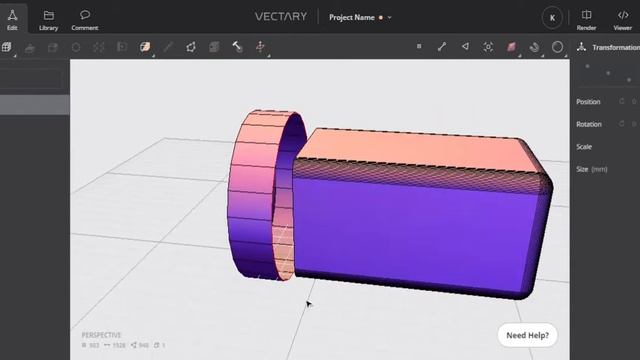Select the greyed diagonal line tool
Screen dimensions: 640x360
[x=168, y=47]
